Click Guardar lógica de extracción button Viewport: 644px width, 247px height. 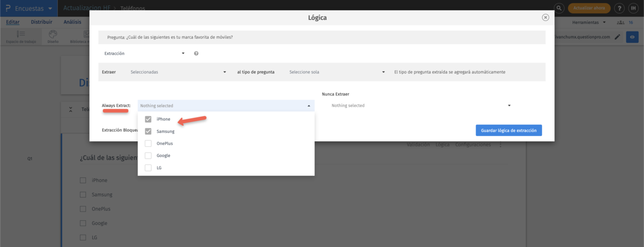[x=509, y=130]
